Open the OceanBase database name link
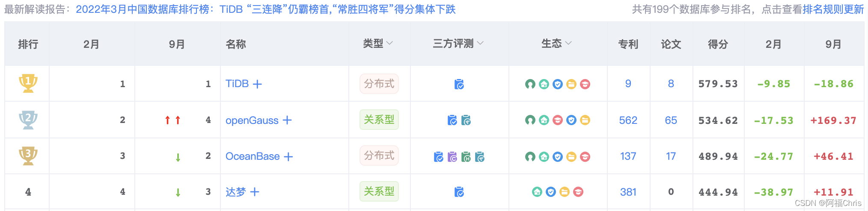This screenshot has width=868, height=211. click(253, 156)
